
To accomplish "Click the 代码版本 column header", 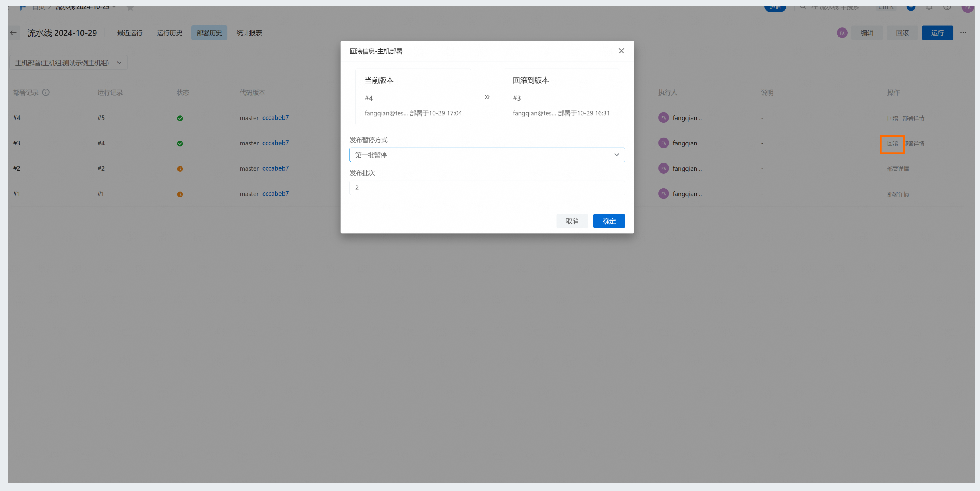I will coord(252,92).
